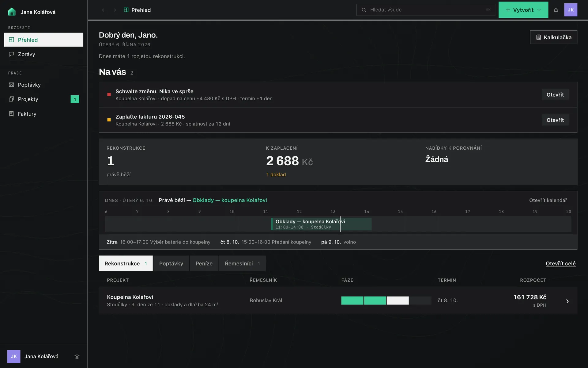This screenshot has height=368, width=588.
Task: Open notifications bell icon
Action: pos(556,10)
